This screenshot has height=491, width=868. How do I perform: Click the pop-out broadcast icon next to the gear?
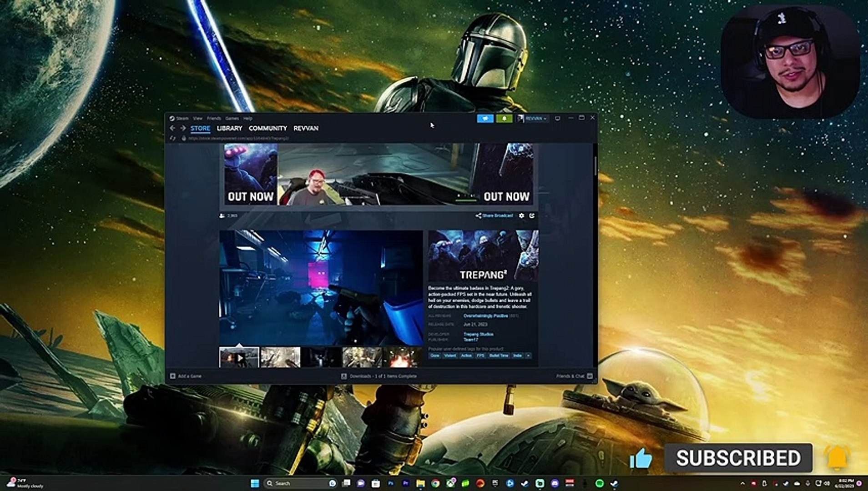tap(532, 215)
